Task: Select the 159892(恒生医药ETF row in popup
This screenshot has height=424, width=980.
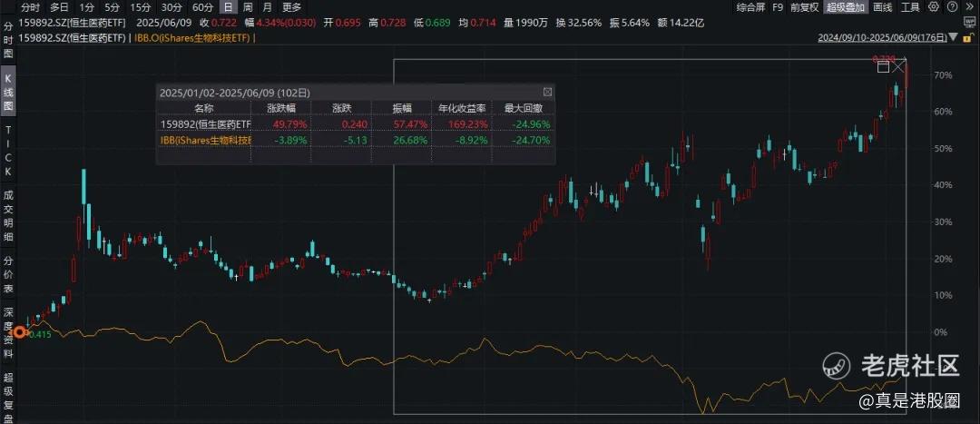Action: pos(355,123)
